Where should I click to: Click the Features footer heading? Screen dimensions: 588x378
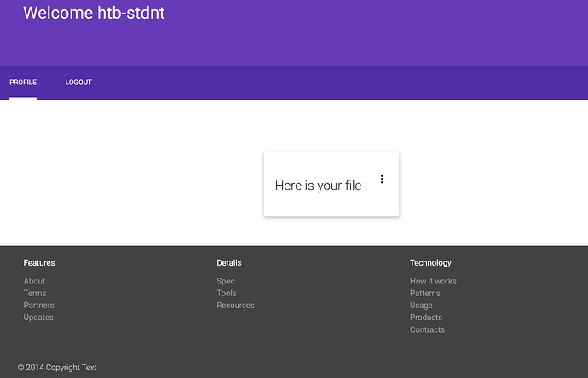39,263
